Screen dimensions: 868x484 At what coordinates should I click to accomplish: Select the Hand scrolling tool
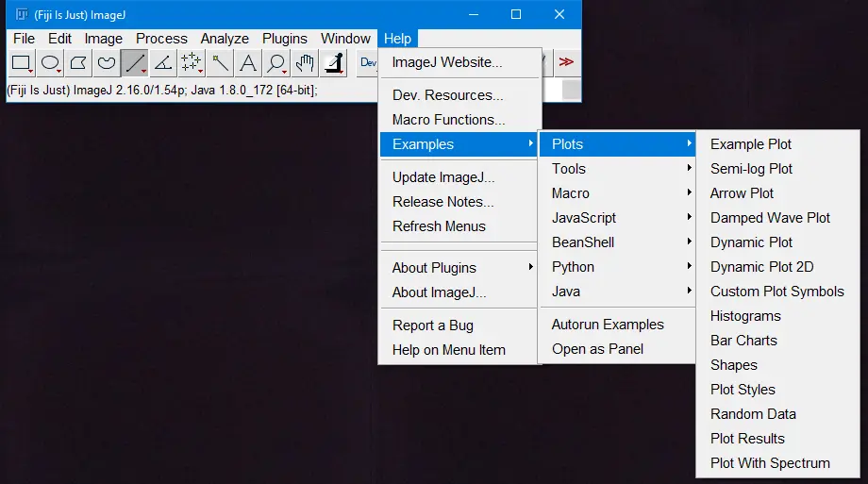(x=305, y=63)
